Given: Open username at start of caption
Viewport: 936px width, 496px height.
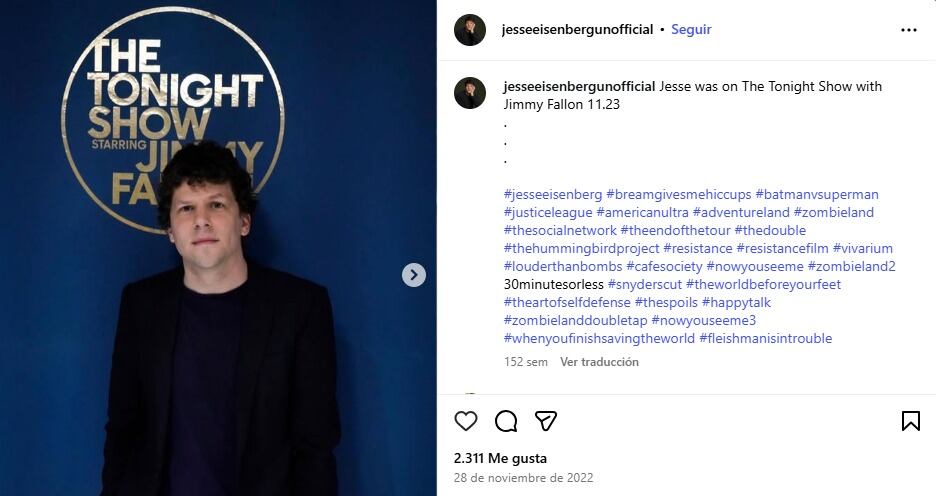Looking at the screenshot, I should click(x=579, y=87).
